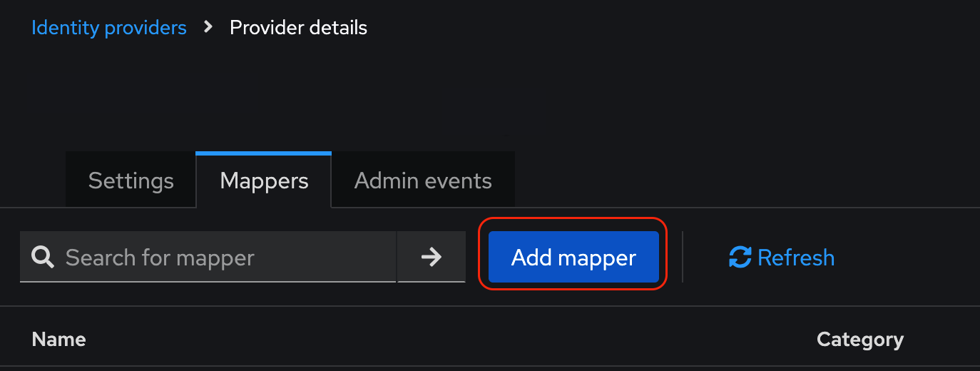The image size is (980, 371).
Task: Click blank page title area above tabs
Action: pos(428,93)
